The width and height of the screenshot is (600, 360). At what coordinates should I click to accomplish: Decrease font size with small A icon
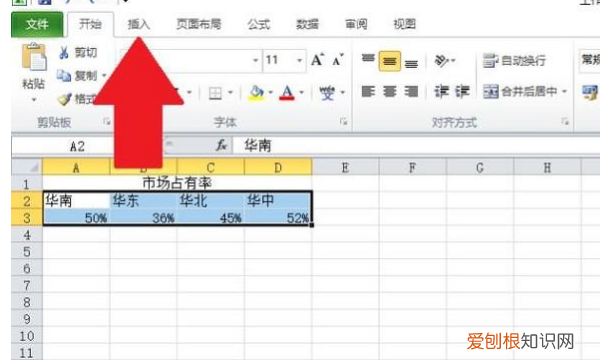338,60
